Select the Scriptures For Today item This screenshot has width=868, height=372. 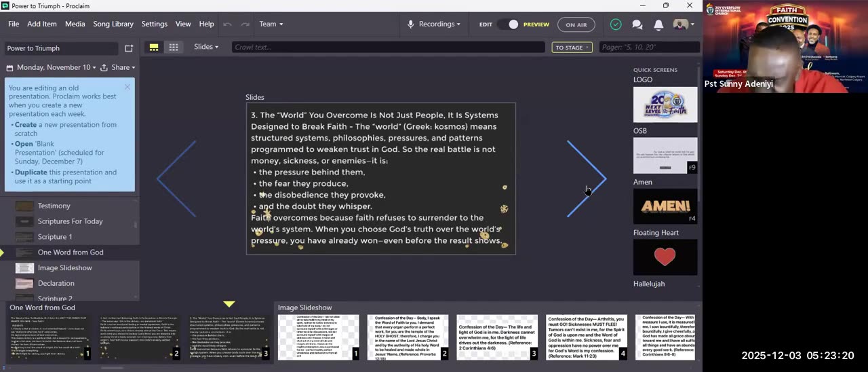coord(71,221)
